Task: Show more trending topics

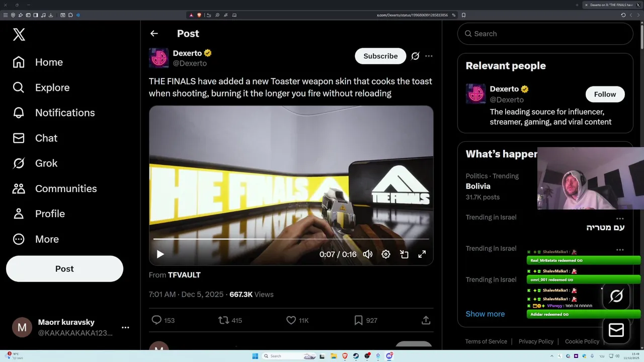Action: pyautogui.click(x=485, y=314)
